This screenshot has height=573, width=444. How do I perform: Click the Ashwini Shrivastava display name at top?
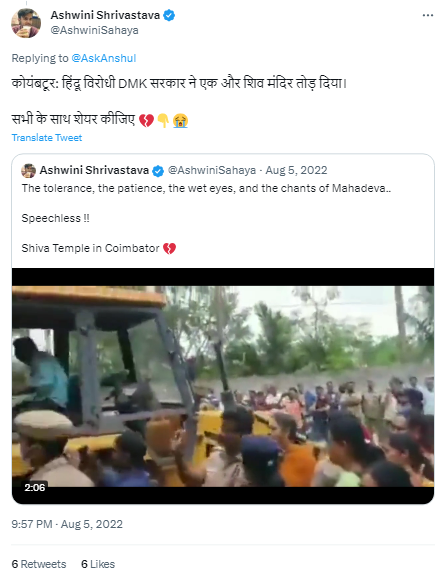coord(105,15)
